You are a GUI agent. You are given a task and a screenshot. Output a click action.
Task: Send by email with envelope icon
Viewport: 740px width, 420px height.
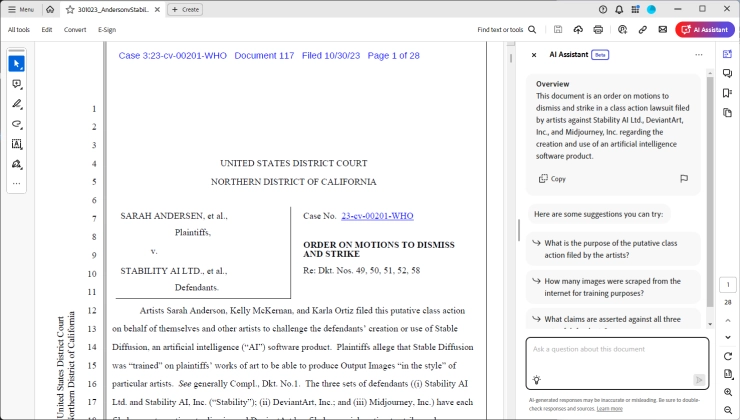tap(663, 29)
